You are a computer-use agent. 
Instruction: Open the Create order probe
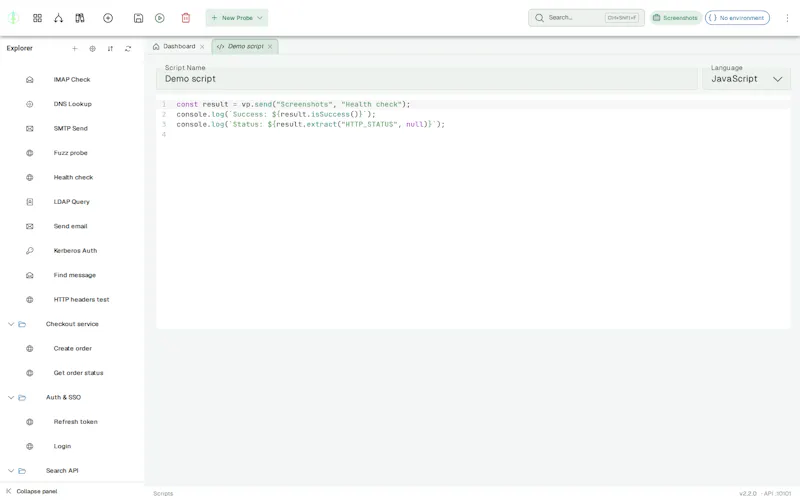72,349
